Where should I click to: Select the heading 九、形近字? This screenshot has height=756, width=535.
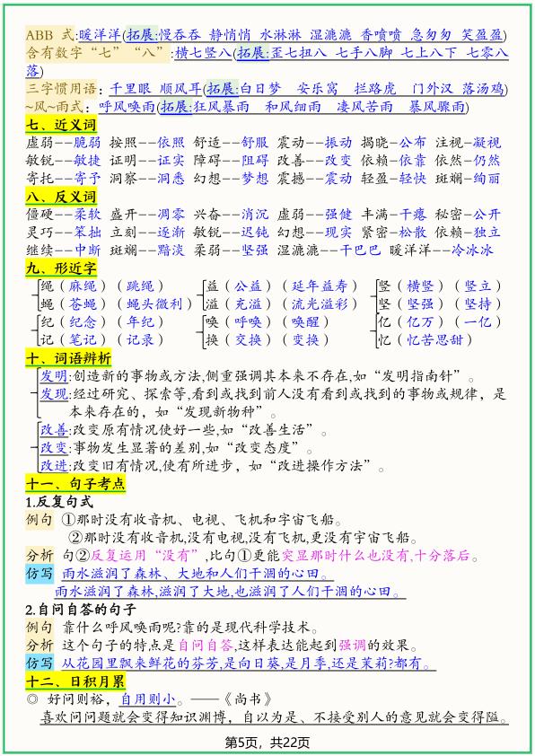[x=61, y=268]
